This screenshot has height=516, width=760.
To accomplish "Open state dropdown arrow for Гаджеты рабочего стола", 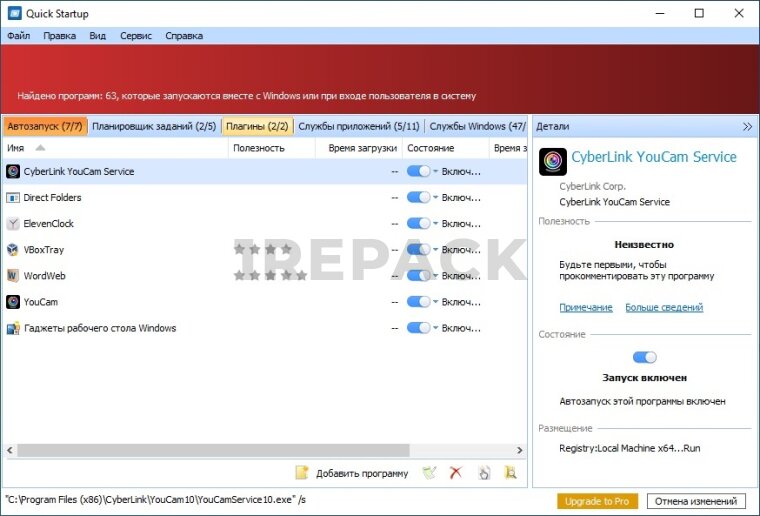I will click(x=436, y=328).
